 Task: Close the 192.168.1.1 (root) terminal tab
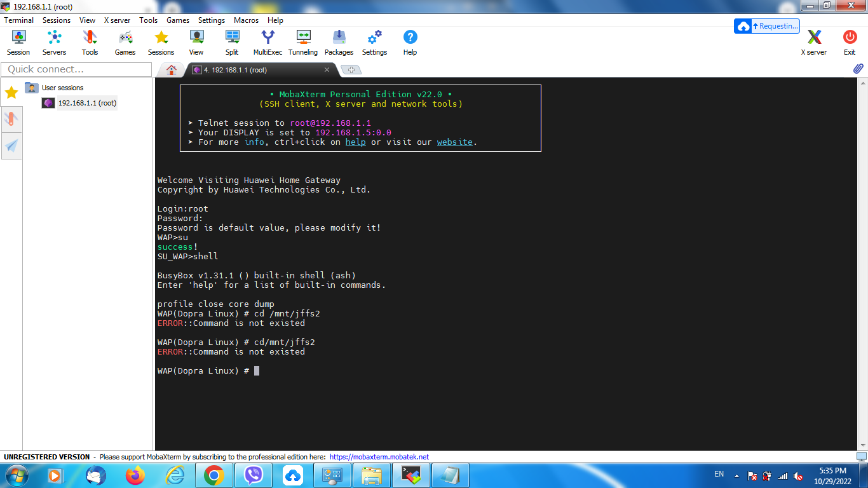327,70
